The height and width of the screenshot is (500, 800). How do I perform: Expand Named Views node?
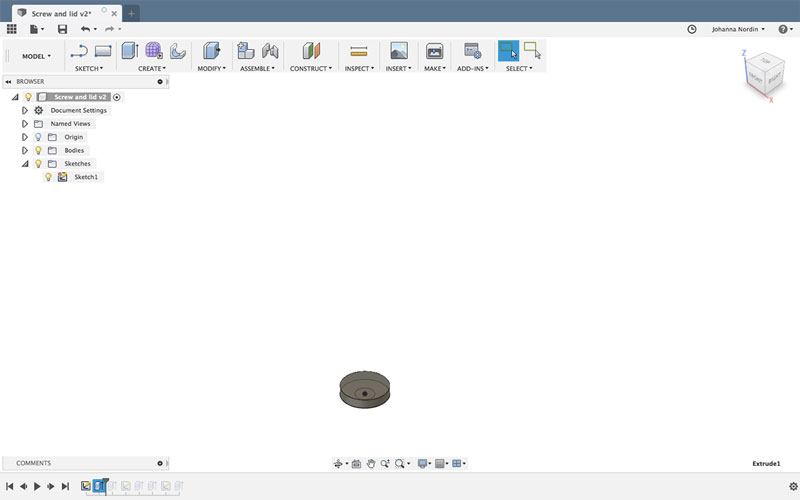coord(24,123)
